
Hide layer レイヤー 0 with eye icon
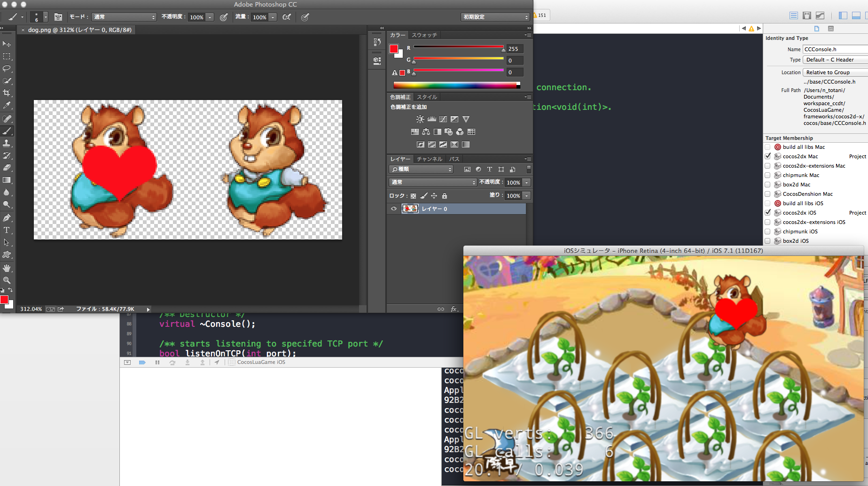coord(394,209)
